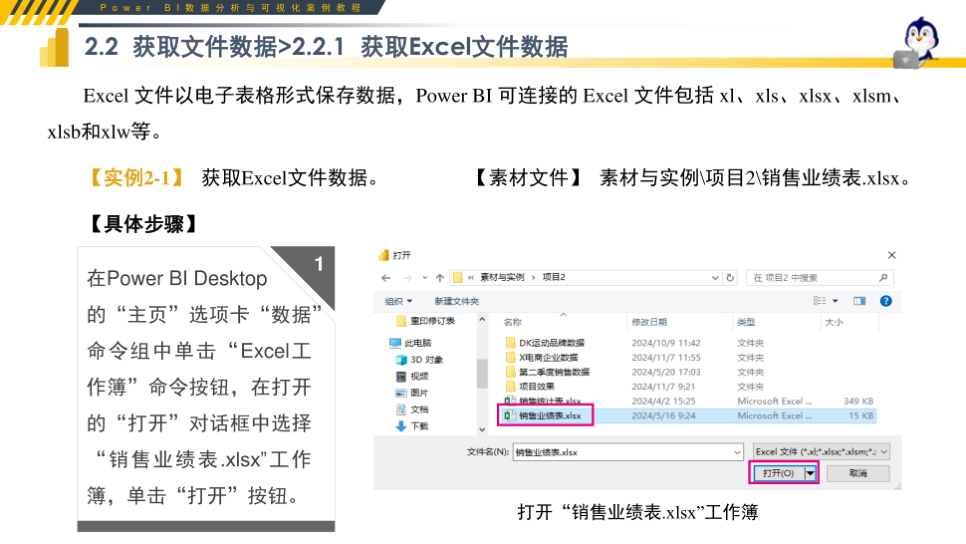Select the 项目效果 folder
This screenshot has height=544, width=966.
click(530, 387)
